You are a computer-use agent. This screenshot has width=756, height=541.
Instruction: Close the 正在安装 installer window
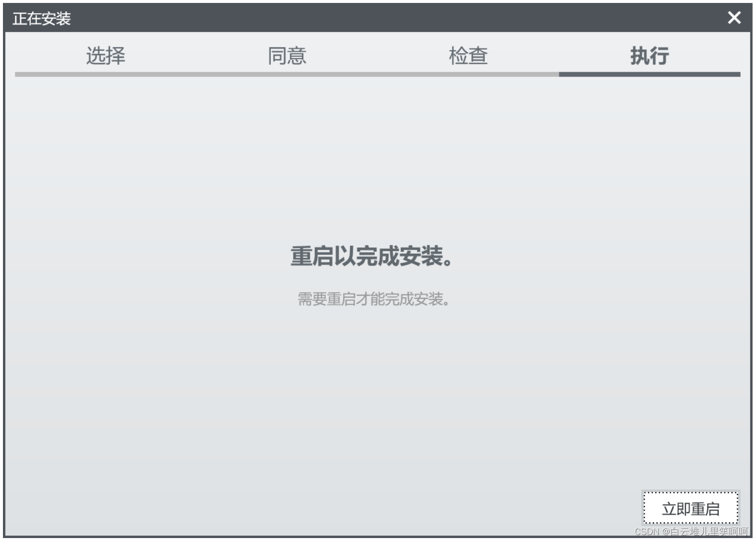tap(734, 18)
